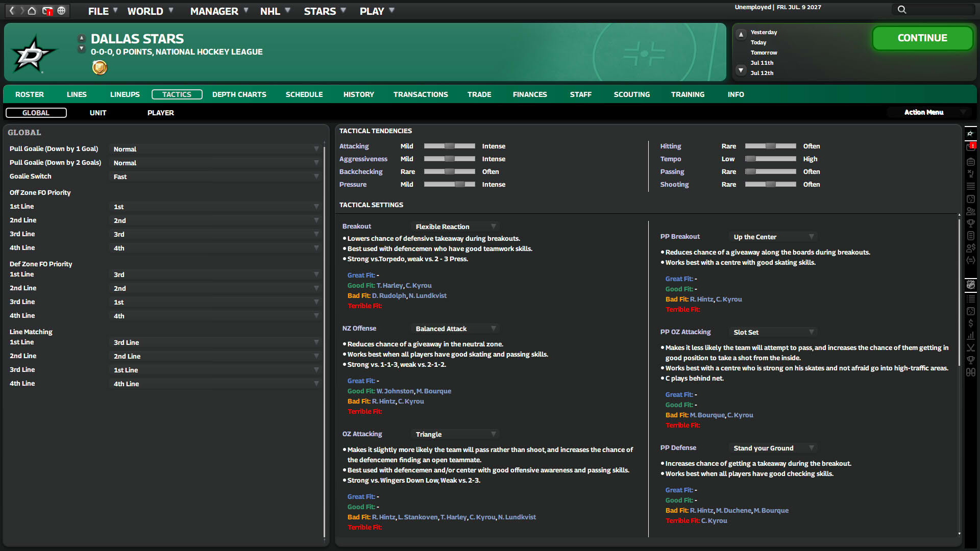This screenshot has width=980, height=551.
Task: Click the green CONTINUE button
Action: [922, 38]
